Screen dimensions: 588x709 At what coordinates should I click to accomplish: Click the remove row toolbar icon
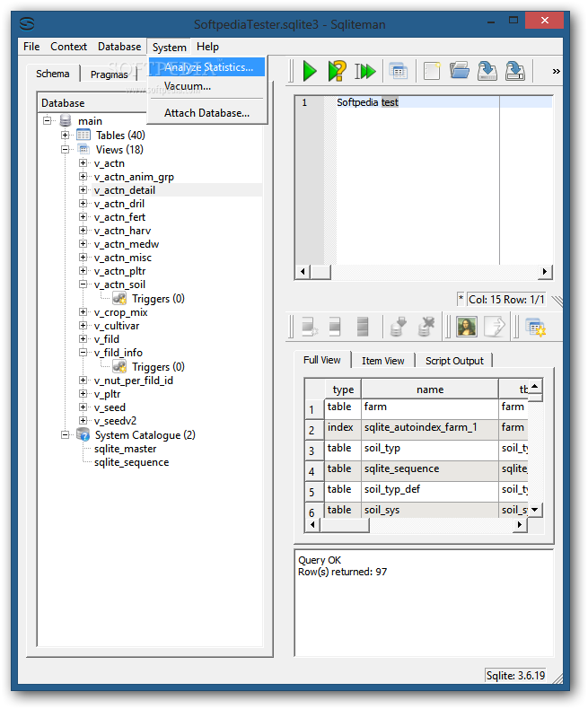(363, 327)
